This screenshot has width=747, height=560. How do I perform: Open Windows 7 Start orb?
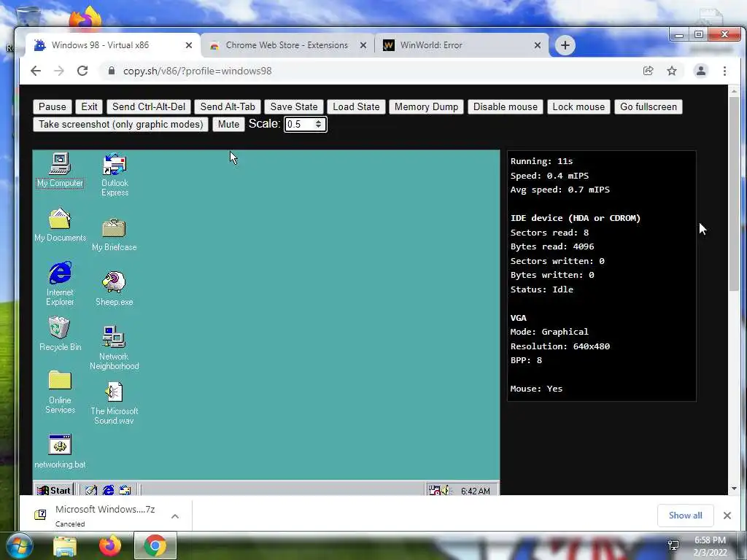[x=19, y=545]
